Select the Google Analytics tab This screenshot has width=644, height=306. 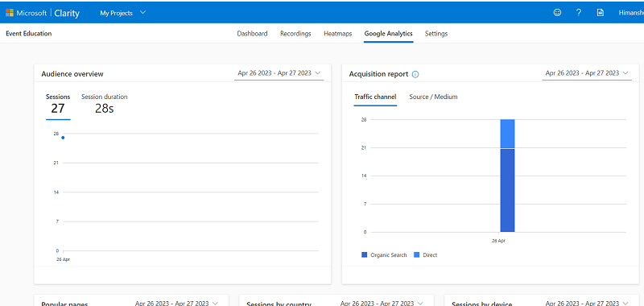pyautogui.click(x=388, y=34)
